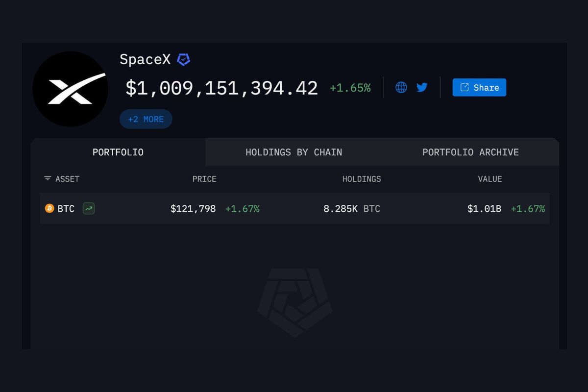The width and height of the screenshot is (588, 392).
Task: Sort by the PRICE column header
Action: 204,179
